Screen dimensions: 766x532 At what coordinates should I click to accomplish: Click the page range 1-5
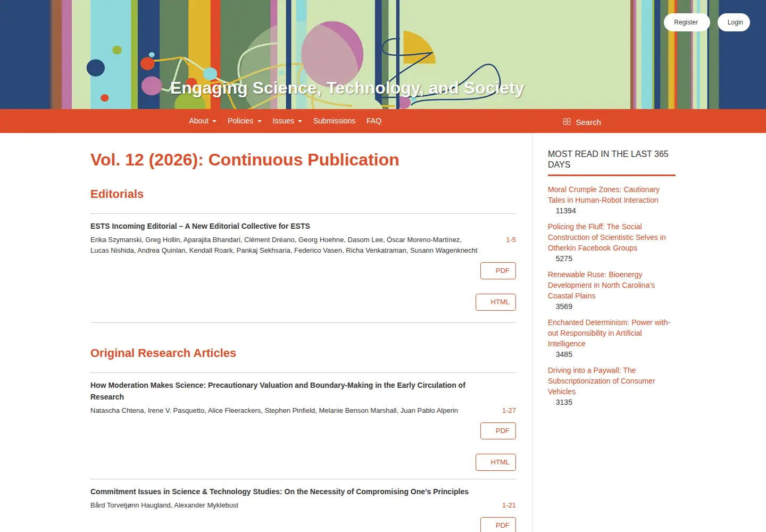click(511, 240)
